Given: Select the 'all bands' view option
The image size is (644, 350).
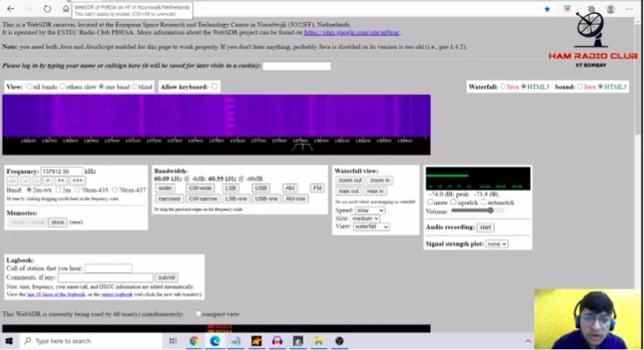Looking at the screenshot, I should 29,87.
